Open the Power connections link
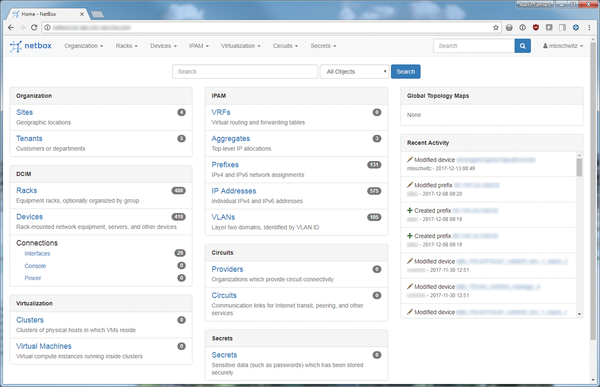The width and height of the screenshot is (600, 387). tap(33, 278)
